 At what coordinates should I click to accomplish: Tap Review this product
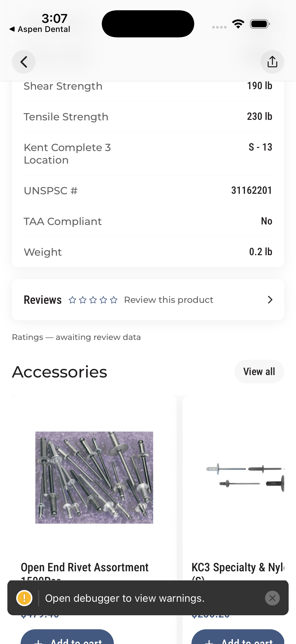pyautogui.click(x=169, y=300)
